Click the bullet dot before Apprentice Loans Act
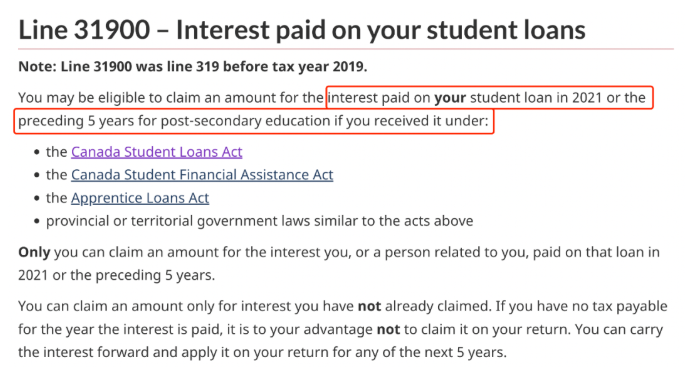688x377 pixels. tap(37, 198)
